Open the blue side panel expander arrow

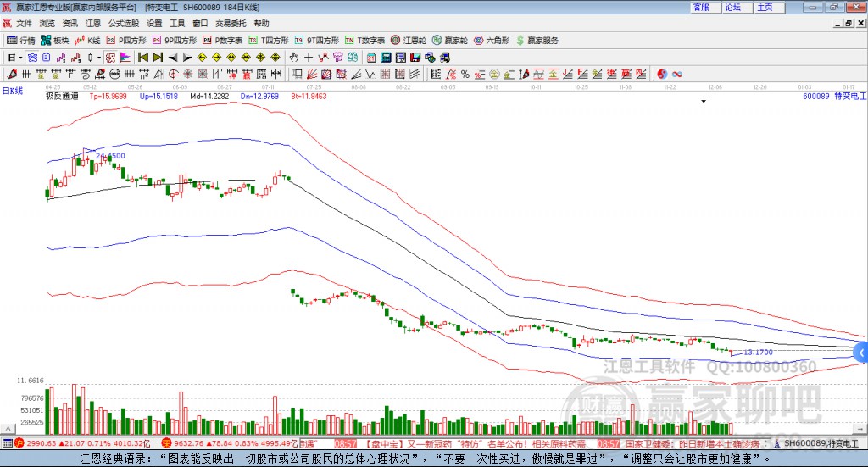860,353
